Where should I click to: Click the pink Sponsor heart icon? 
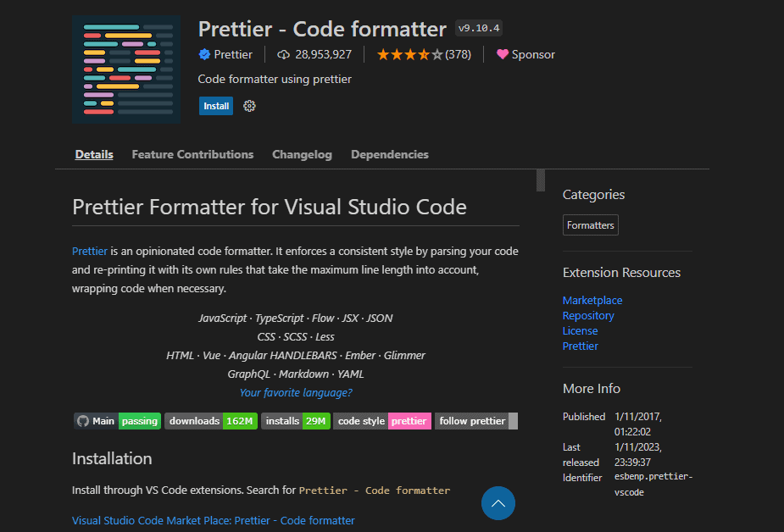(503, 54)
